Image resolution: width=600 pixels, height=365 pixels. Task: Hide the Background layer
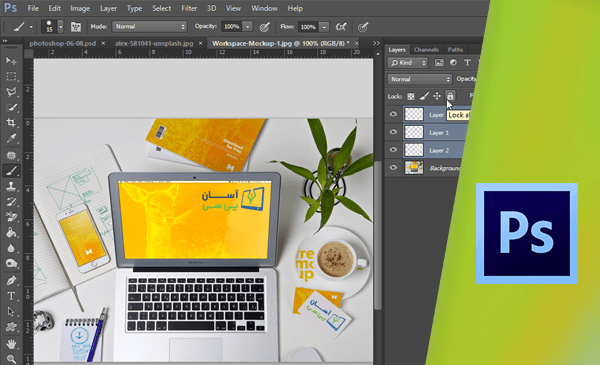[x=393, y=168]
